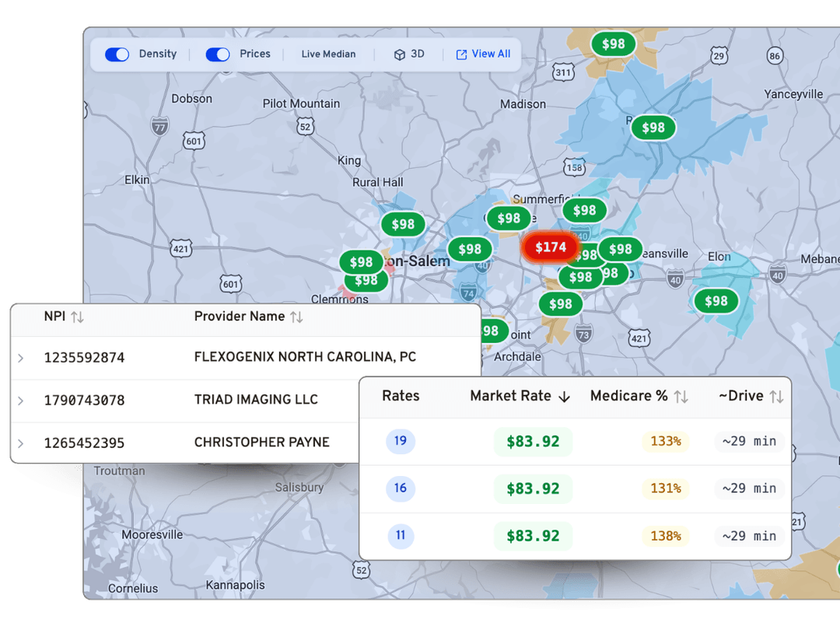Click the 131% Medicare value
Screen dimensions: 840x630
[x=665, y=488]
